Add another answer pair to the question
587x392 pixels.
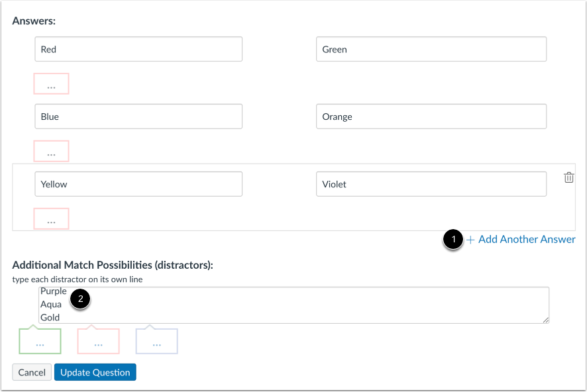pyautogui.click(x=526, y=239)
